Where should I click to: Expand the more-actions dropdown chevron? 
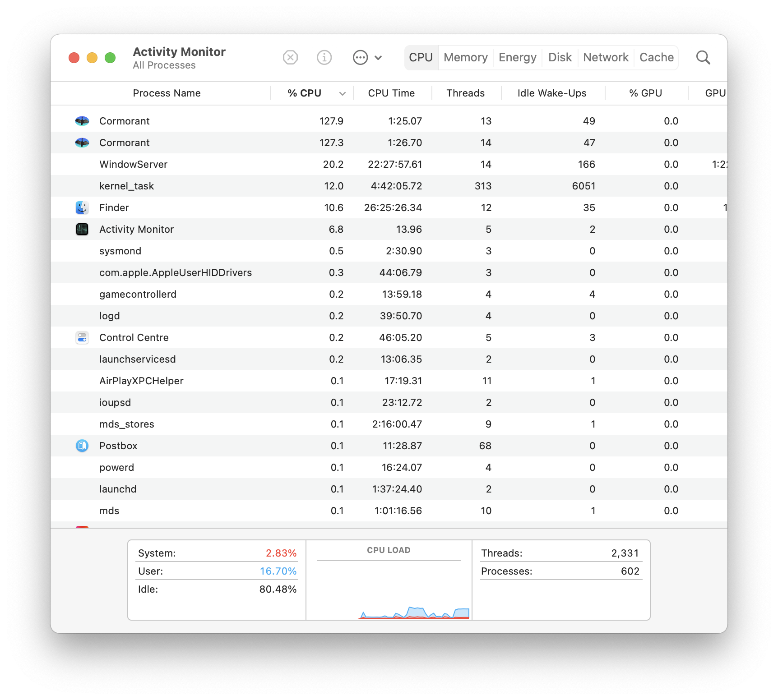(379, 58)
